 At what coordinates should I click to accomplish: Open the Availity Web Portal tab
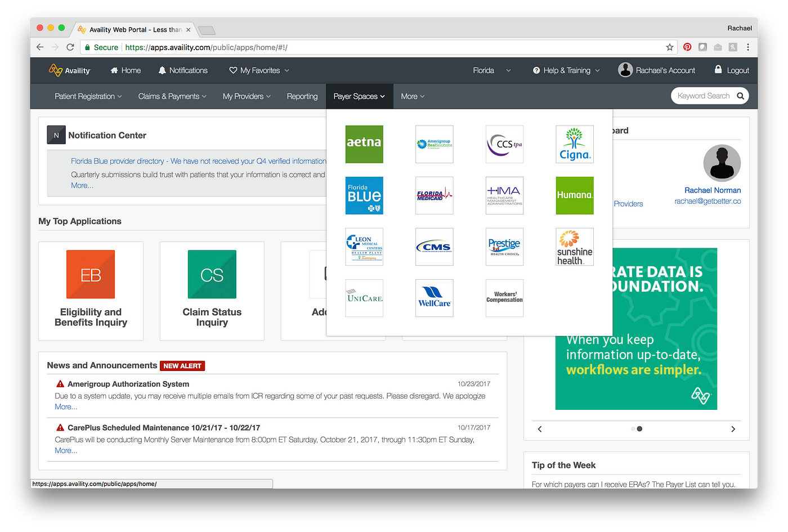click(135, 30)
